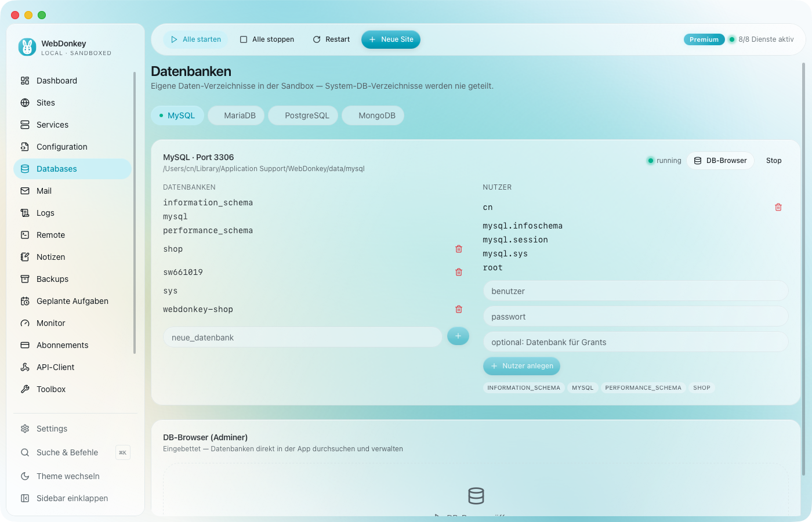Click the sidebar scrollbar

point(135,213)
